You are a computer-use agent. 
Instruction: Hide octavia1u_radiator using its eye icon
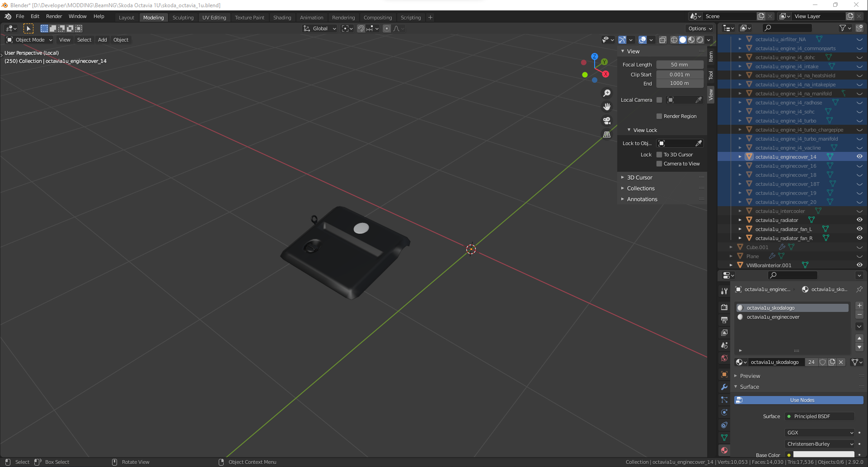[859, 220]
